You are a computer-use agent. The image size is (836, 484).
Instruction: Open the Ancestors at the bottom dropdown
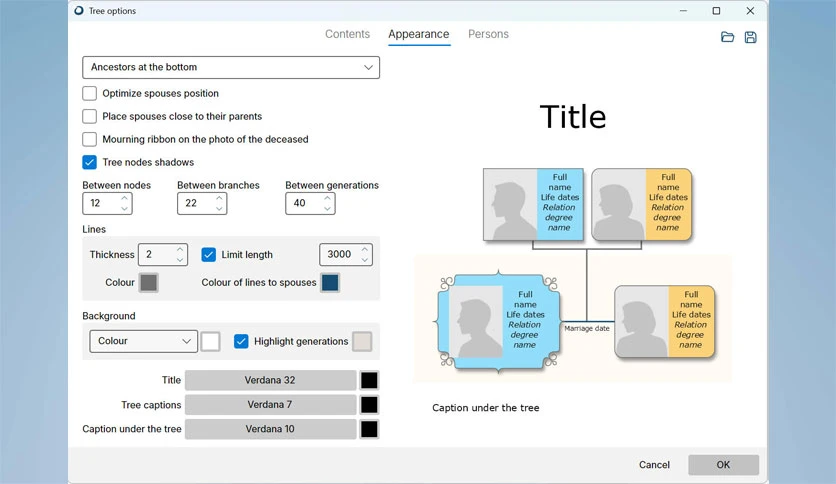click(x=231, y=67)
